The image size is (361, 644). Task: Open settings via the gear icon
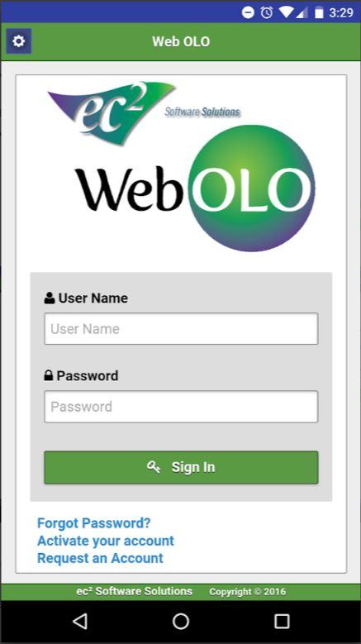click(x=18, y=41)
